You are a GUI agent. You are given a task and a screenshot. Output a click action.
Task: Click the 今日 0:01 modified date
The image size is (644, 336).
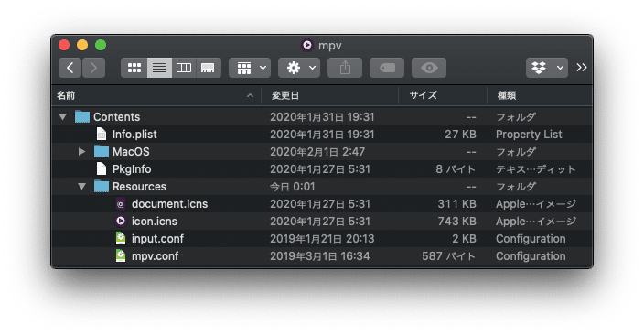293,187
